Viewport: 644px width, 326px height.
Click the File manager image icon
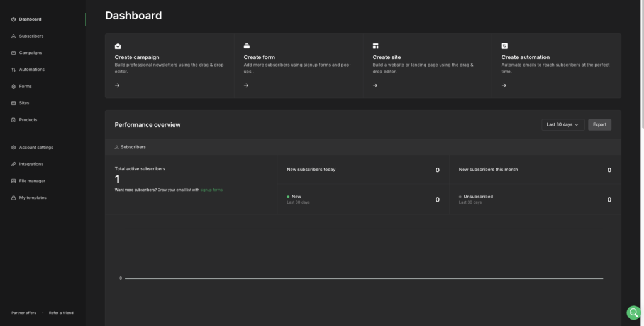coord(14,181)
